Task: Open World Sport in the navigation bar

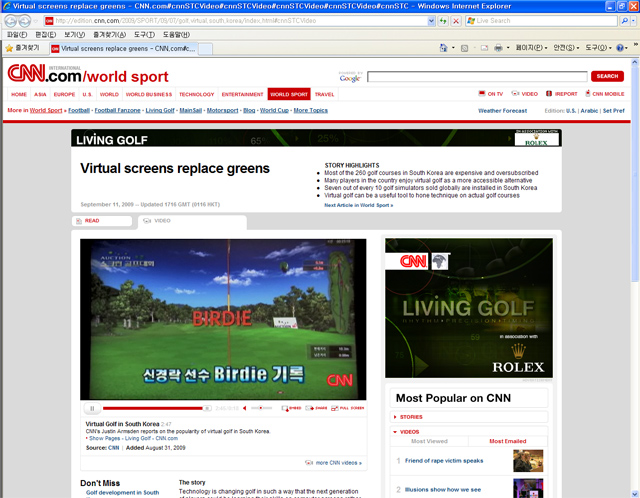Action: coord(289,94)
